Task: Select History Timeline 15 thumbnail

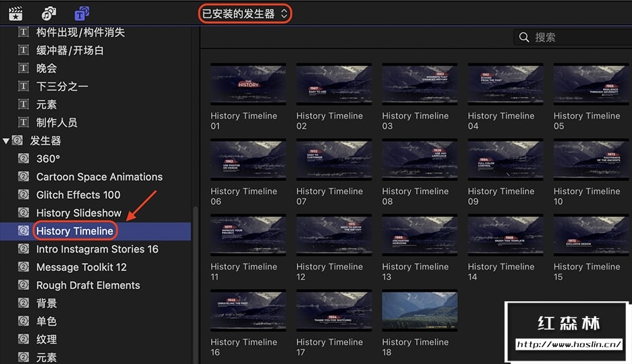Action: tap(592, 235)
